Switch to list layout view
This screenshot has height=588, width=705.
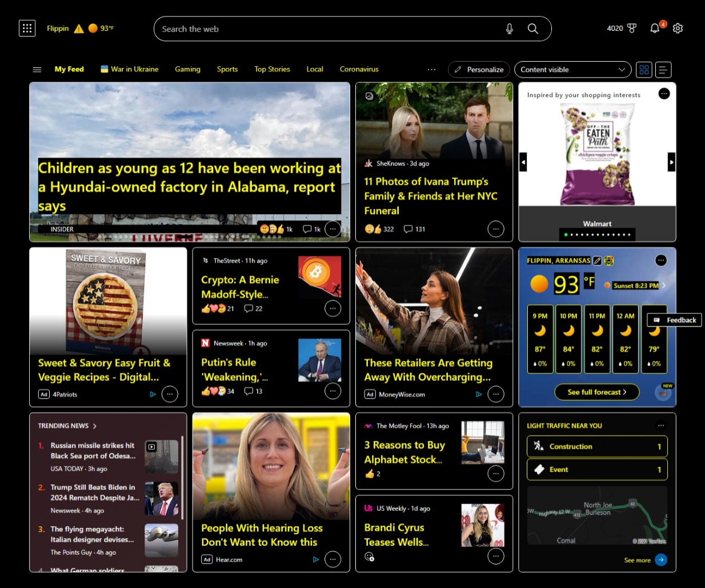tap(663, 70)
